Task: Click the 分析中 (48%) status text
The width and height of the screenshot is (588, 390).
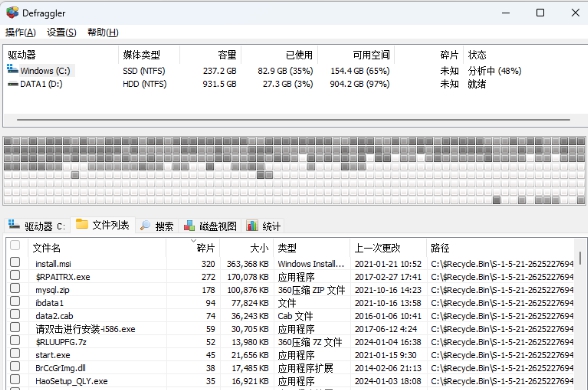Action: point(494,71)
